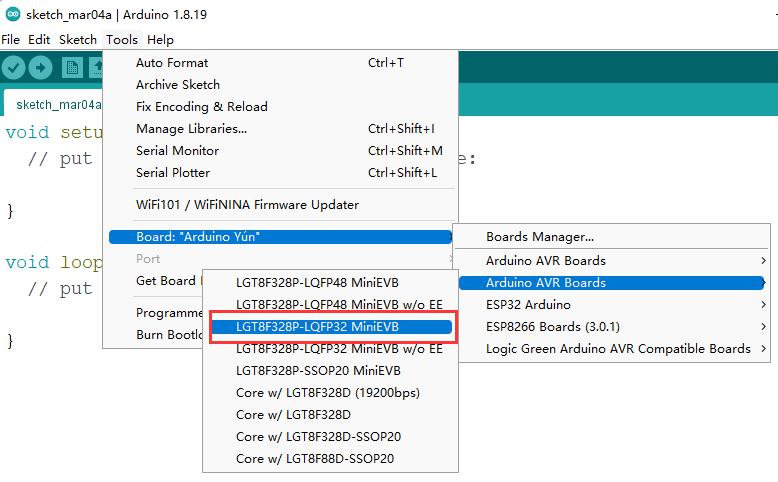
Task: Expand Logic Green Arduino AVR Compatible Boards
Action: click(617, 348)
